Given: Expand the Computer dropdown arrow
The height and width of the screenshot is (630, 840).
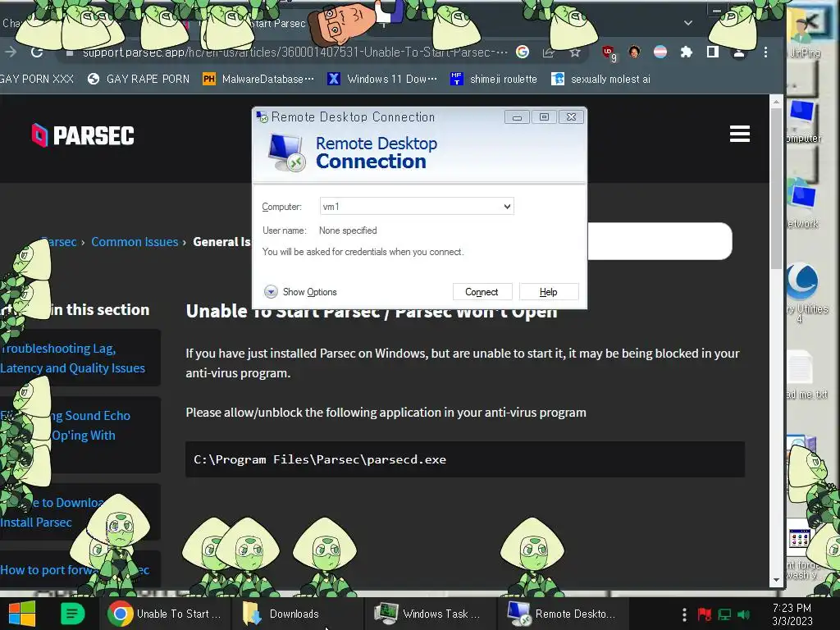Looking at the screenshot, I should (x=507, y=206).
